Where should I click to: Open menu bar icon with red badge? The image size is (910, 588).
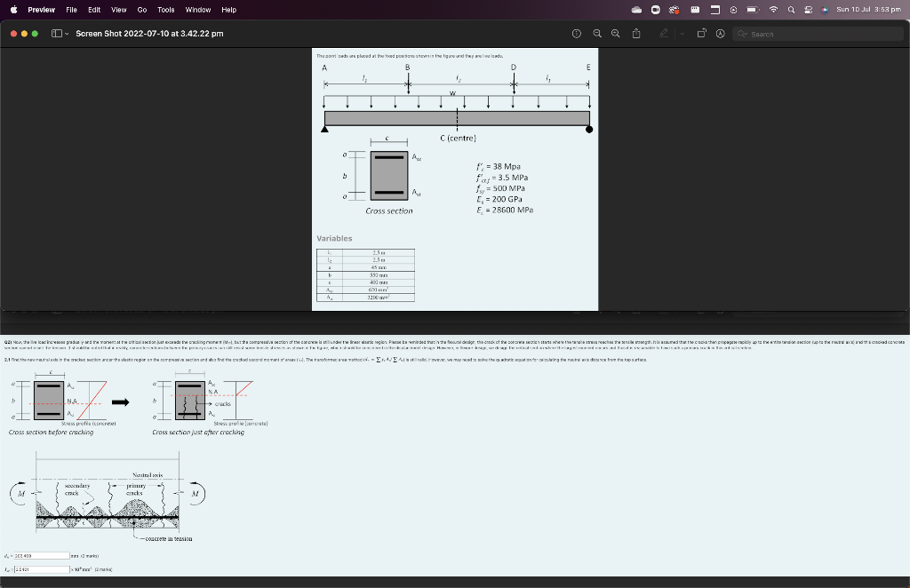click(674, 10)
